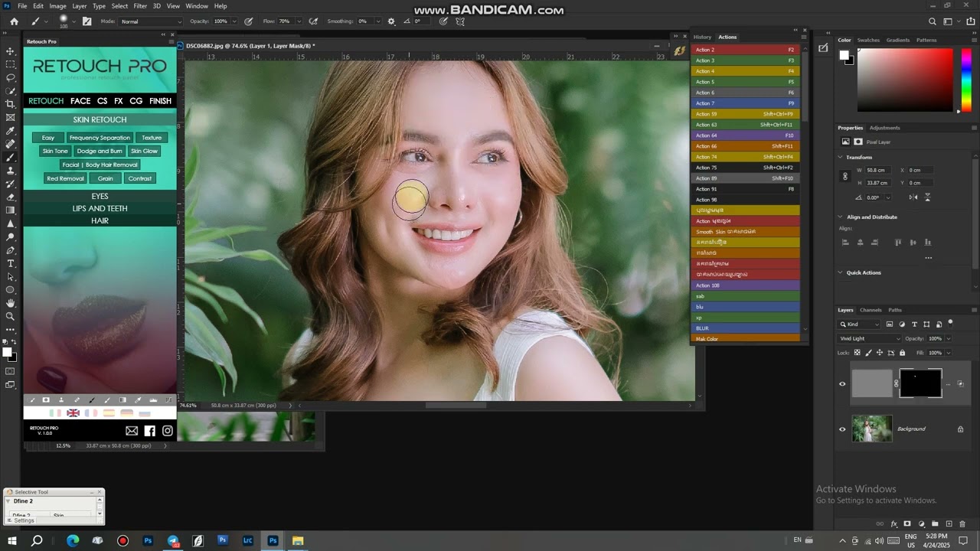This screenshot has width=980, height=551.
Task: Hide Layer 1 with eye icon
Action: click(842, 384)
